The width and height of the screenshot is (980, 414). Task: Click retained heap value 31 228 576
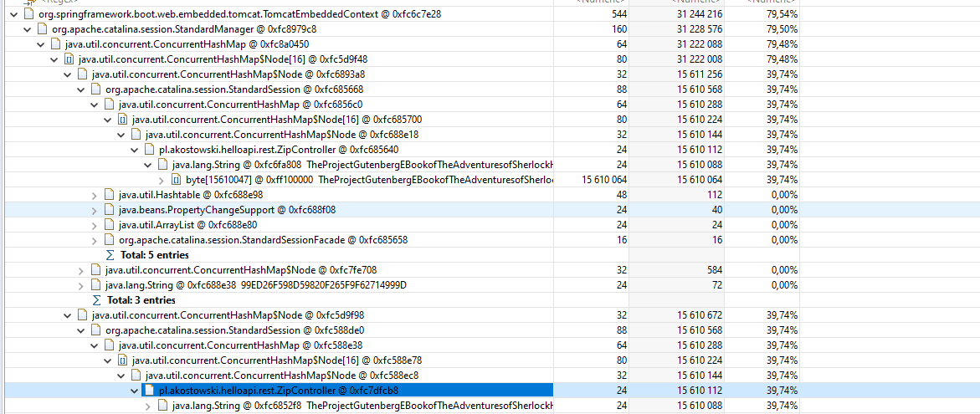coord(700,28)
